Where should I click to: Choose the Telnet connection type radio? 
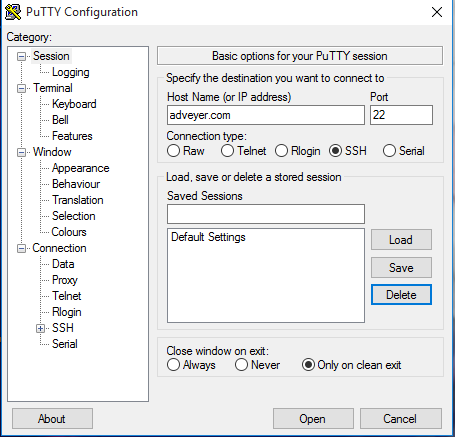(227, 151)
